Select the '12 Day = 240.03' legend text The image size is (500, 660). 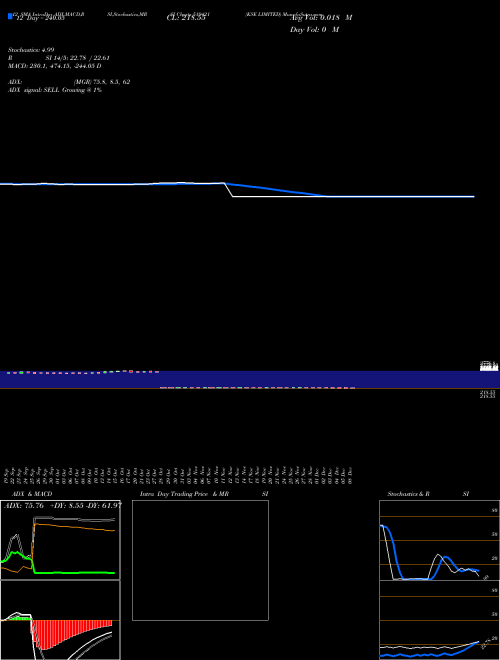(40, 18)
